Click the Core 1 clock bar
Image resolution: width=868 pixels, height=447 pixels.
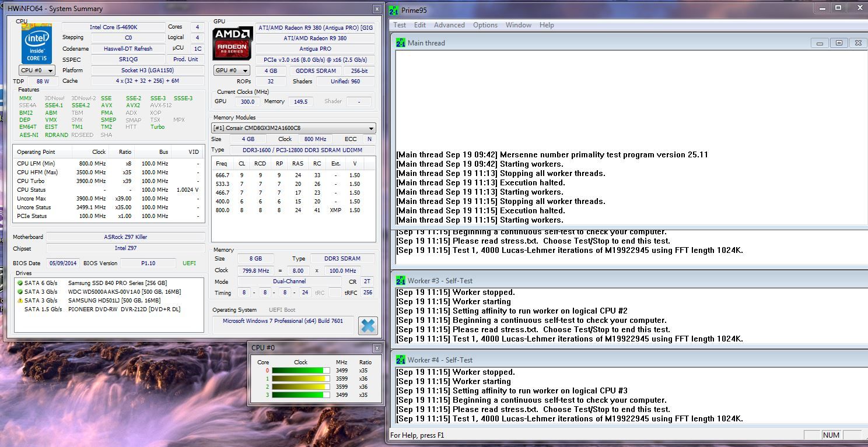click(x=300, y=379)
